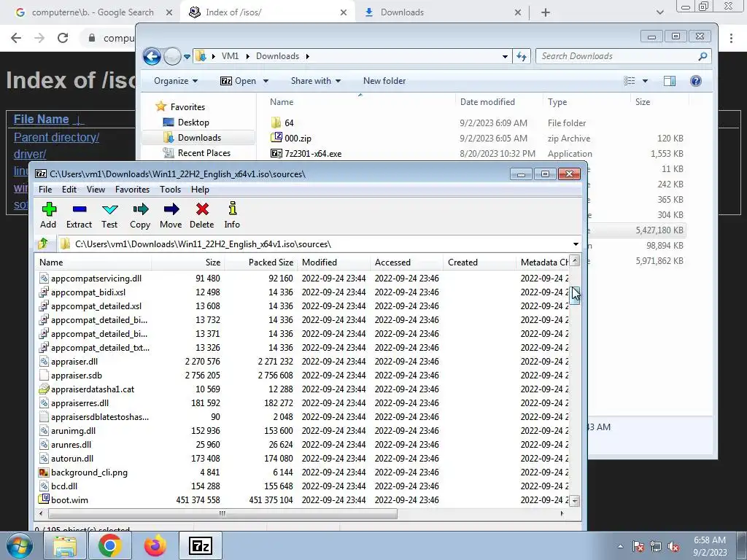Image resolution: width=747 pixels, height=560 pixels.
Task: Open the Favorites menu in 7-Zip
Action: [133, 190]
